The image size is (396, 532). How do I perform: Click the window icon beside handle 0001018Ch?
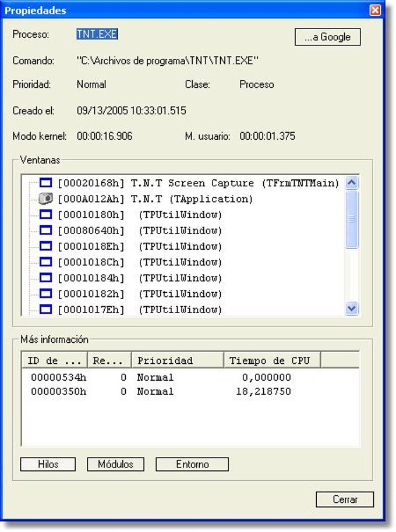[x=46, y=262]
